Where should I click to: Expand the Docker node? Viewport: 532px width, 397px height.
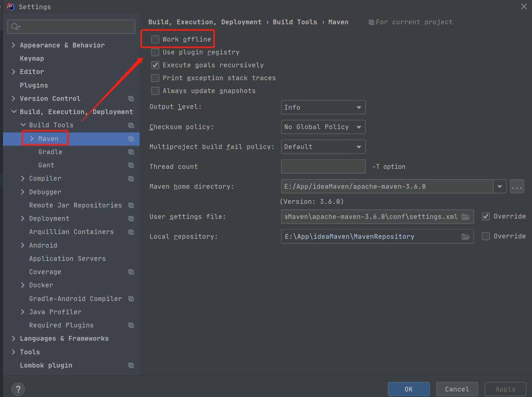23,285
